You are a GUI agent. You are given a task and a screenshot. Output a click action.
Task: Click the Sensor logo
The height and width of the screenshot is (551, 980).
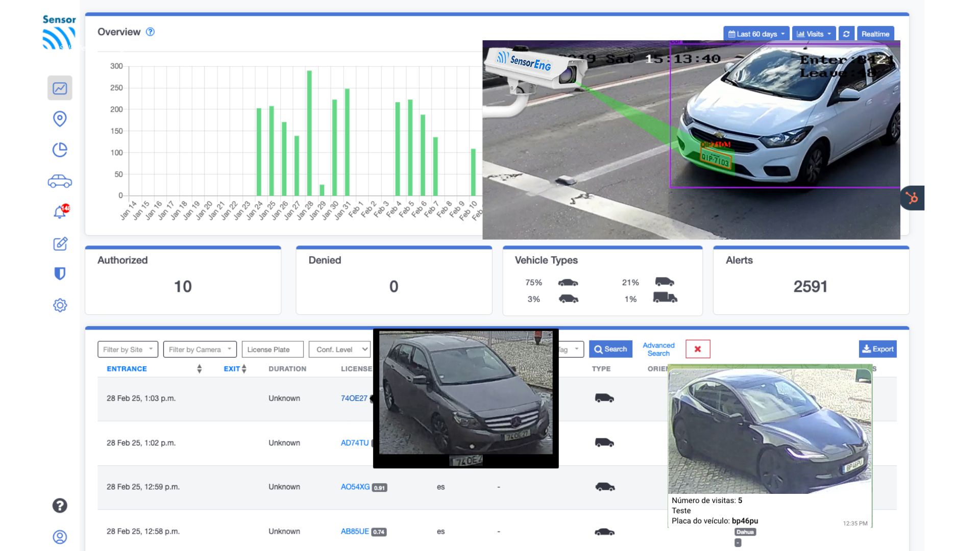(x=59, y=32)
